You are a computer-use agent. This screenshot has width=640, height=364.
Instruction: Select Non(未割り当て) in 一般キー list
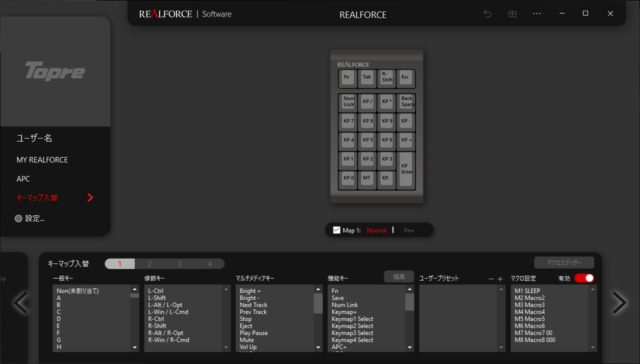click(78, 291)
